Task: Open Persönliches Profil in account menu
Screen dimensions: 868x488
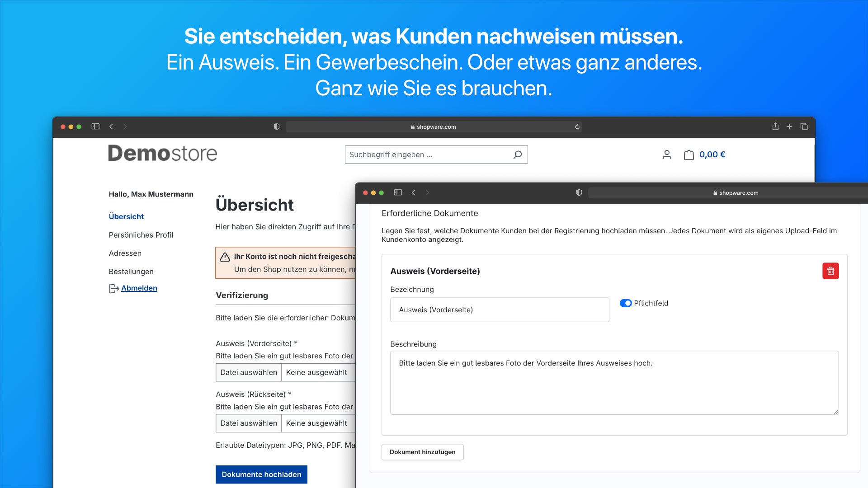Action: pyautogui.click(x=141, y=235)
